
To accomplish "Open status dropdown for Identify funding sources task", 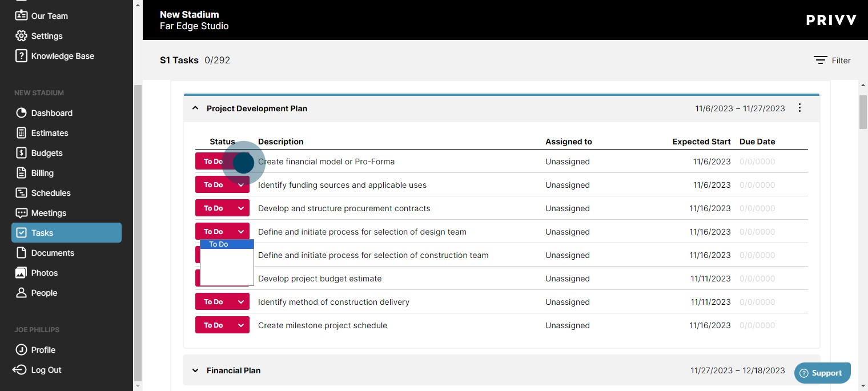I will [x=222, y=185].
